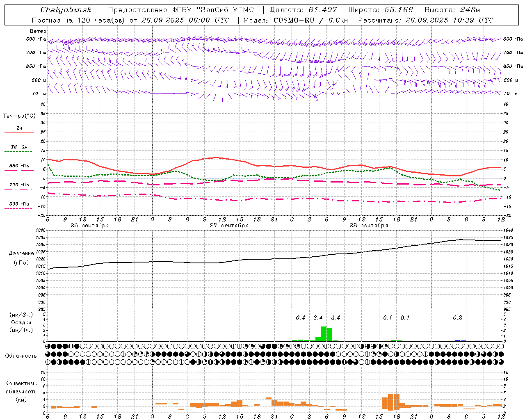Click the '2.4' precipitation total value
Screen dimensions: 525x420
pyautogui.click(x=335, y=317)
